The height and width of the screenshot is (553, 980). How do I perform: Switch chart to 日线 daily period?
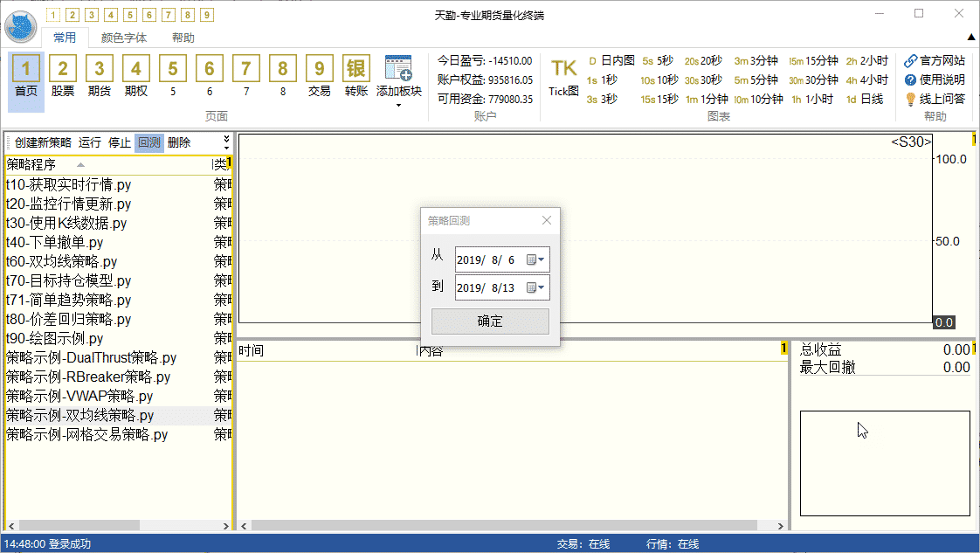tap(865, 100)
